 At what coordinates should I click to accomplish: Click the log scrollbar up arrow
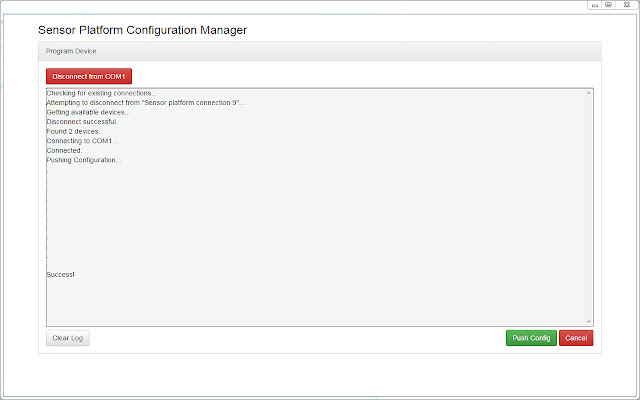(x=589, y=93)
